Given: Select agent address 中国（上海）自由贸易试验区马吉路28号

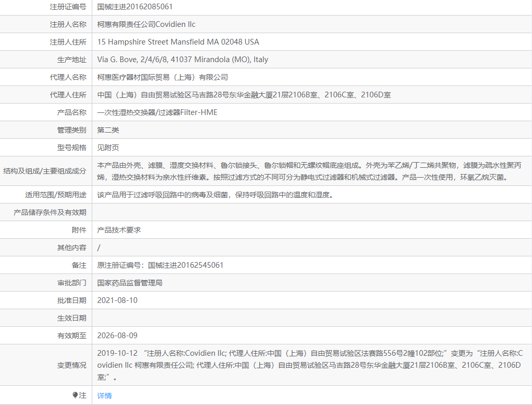Looking at the screenshot, I should click(x=244, y=95).
